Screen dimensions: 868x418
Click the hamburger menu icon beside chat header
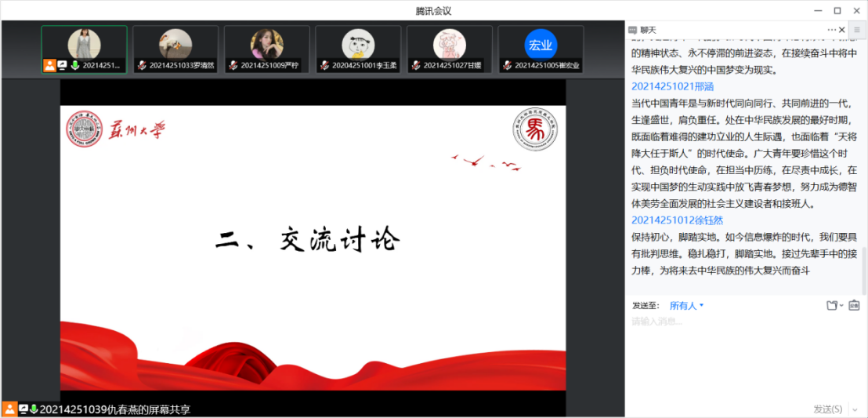point(856,30)
